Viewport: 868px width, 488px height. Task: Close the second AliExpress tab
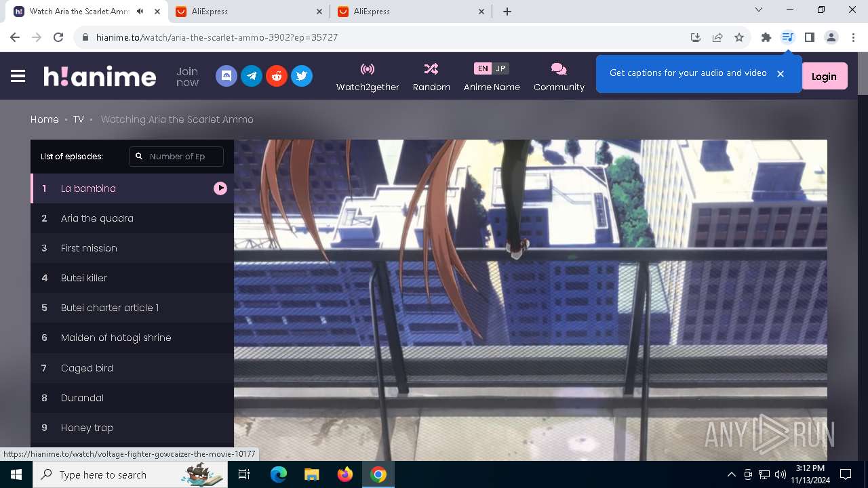click(481, 12)
